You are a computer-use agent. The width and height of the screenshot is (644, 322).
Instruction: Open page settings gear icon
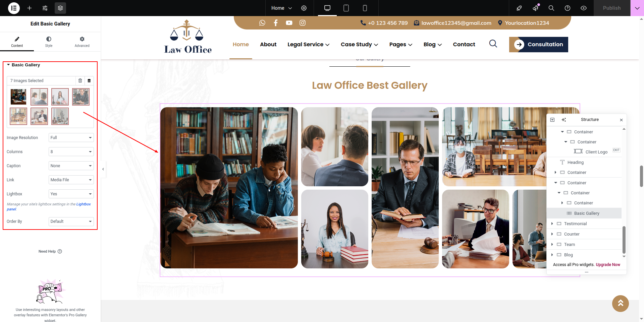[x=304, y=8]
